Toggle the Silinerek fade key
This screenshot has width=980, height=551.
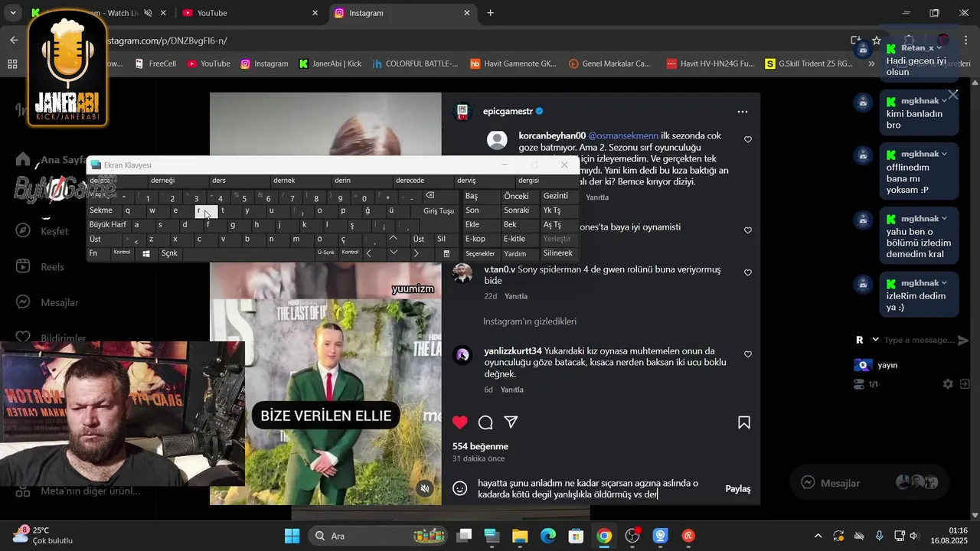[557, 253]
